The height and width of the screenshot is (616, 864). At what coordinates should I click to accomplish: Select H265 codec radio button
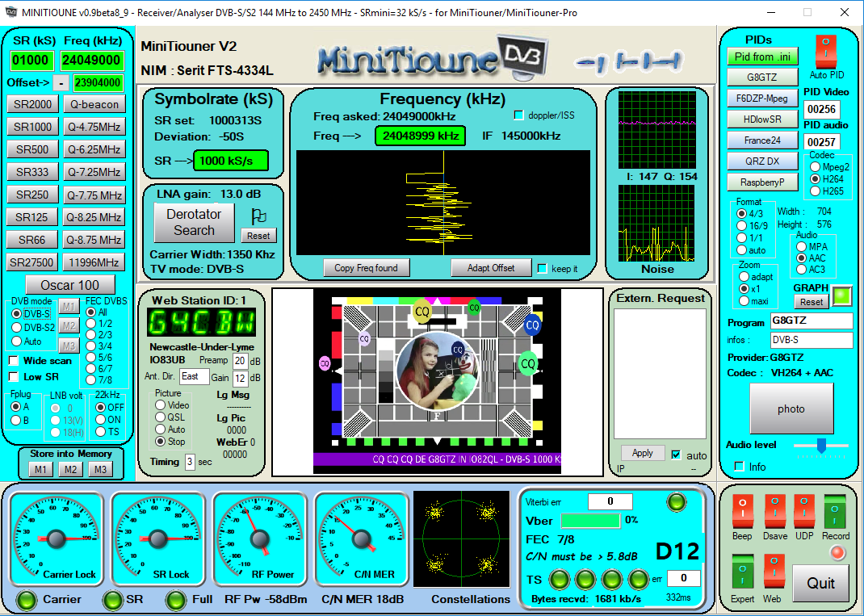click(815, 191)
